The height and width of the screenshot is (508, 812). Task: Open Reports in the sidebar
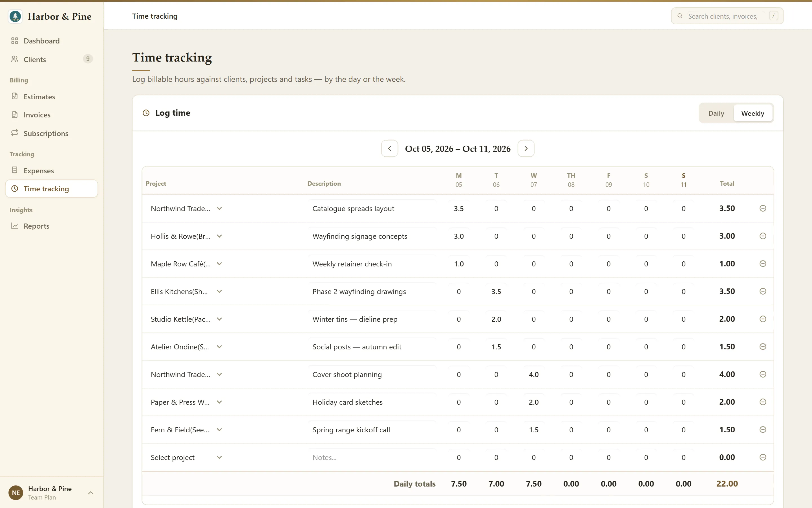pos(52,226)
